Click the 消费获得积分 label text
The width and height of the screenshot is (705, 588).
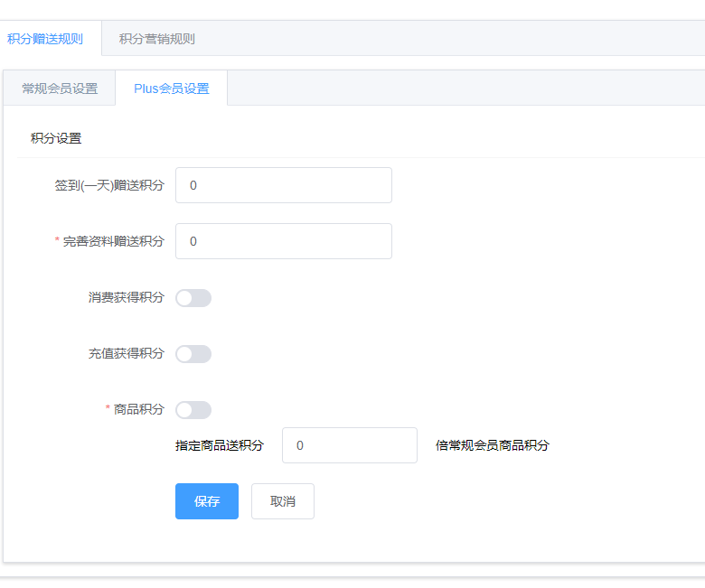(127, 297)
